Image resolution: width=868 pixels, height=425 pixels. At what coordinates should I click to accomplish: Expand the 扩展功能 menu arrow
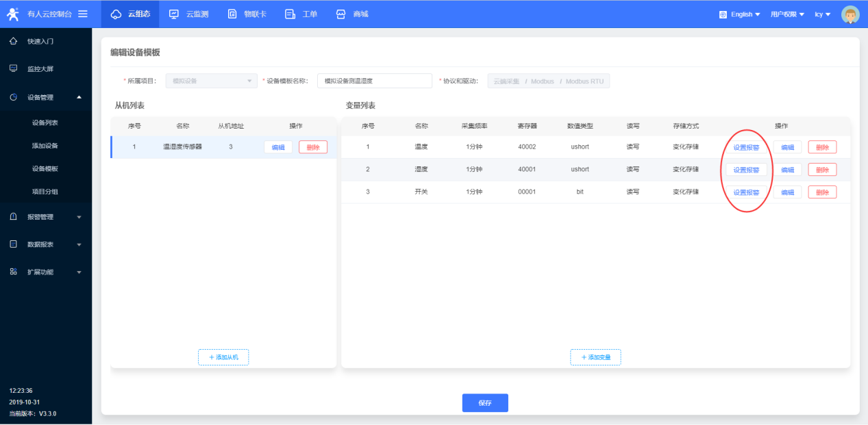coord(79,272)
